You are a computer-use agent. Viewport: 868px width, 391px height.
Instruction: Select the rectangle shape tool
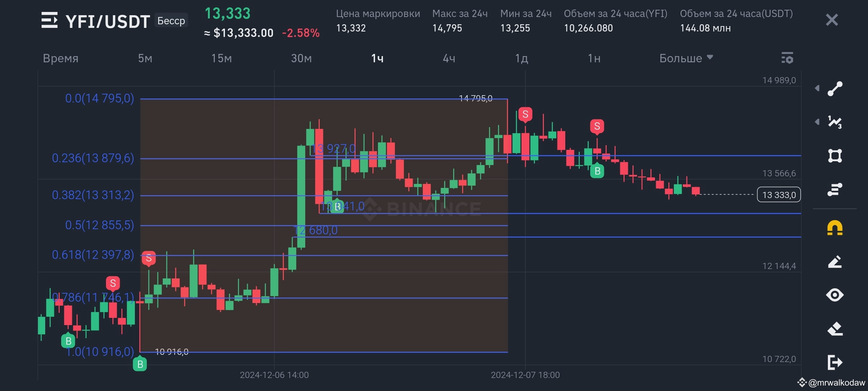click(x=835, y=156)
